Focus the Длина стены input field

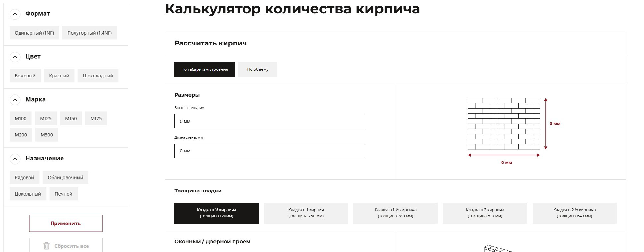coord(269,151)
